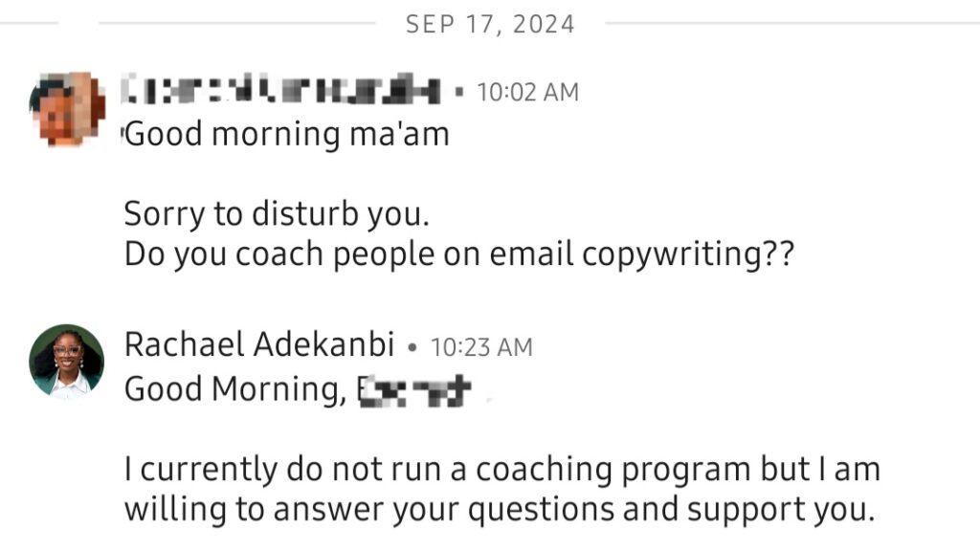The image size is (980, 551).
Task: Click the 10:23 AM timestamp
Action: click(481, 347)
